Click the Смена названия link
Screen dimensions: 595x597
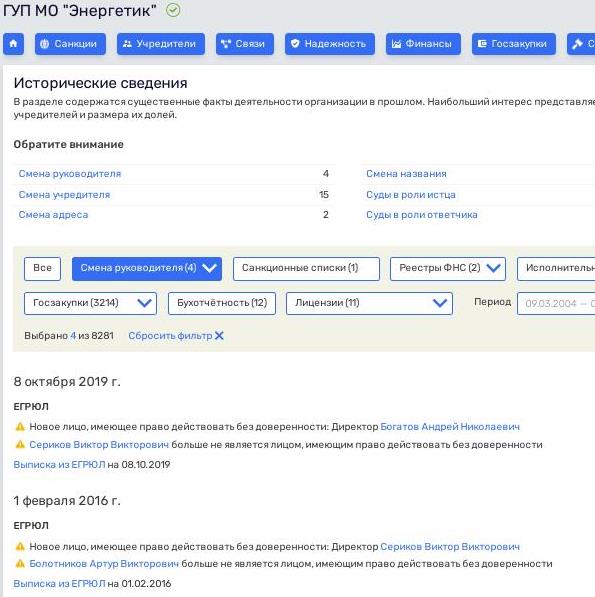pyautogui.click(x=406, y=174)
